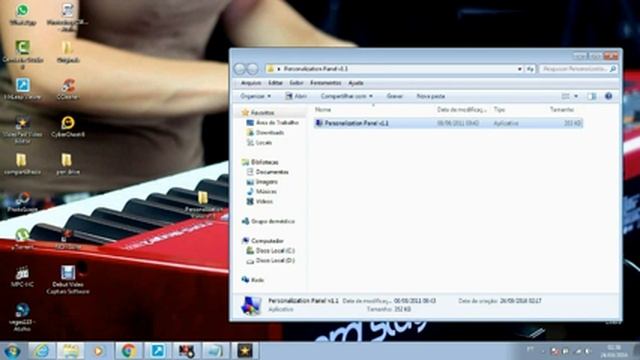Screen dimensions: 640x360
Task: Open the Camtasia Studio 8 desktop shortcut
Action: click(x=23, y=54)
